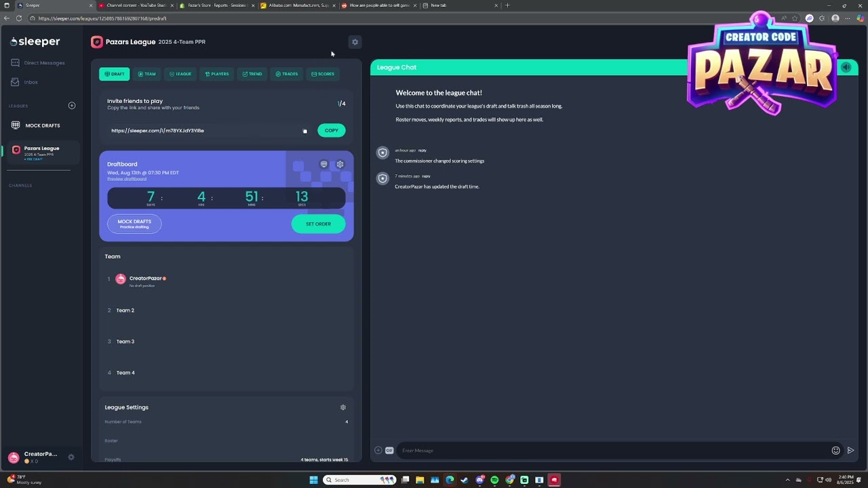This screenshot has height=488, width=868.
Task: Click the copy-link clipboard icon
Action: click(x=305, y=131)
